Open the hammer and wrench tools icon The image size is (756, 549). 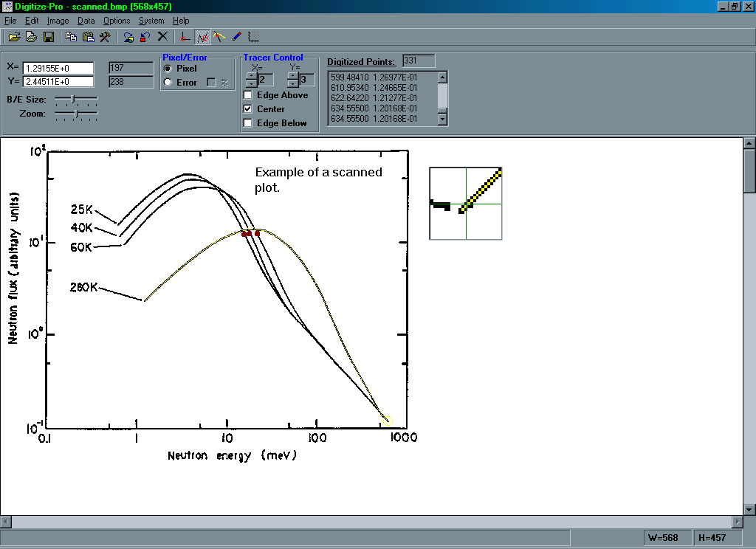105,36
